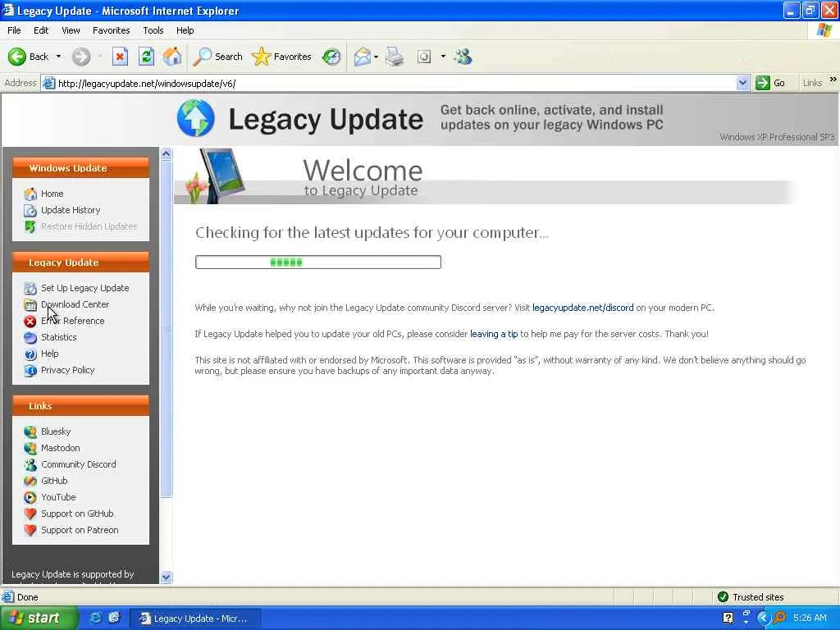840x630 pixels.
Task: Refresh the page with green arrows icon
Action: coord(146,57)
